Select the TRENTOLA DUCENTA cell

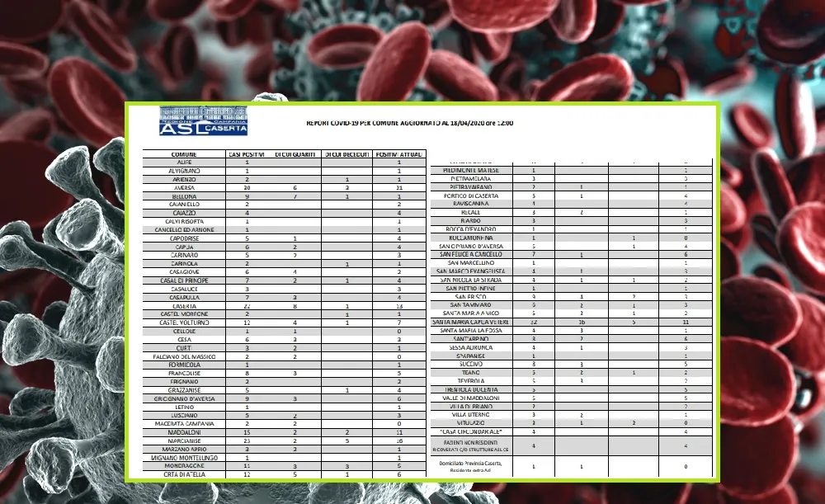(x=471, y=389)
